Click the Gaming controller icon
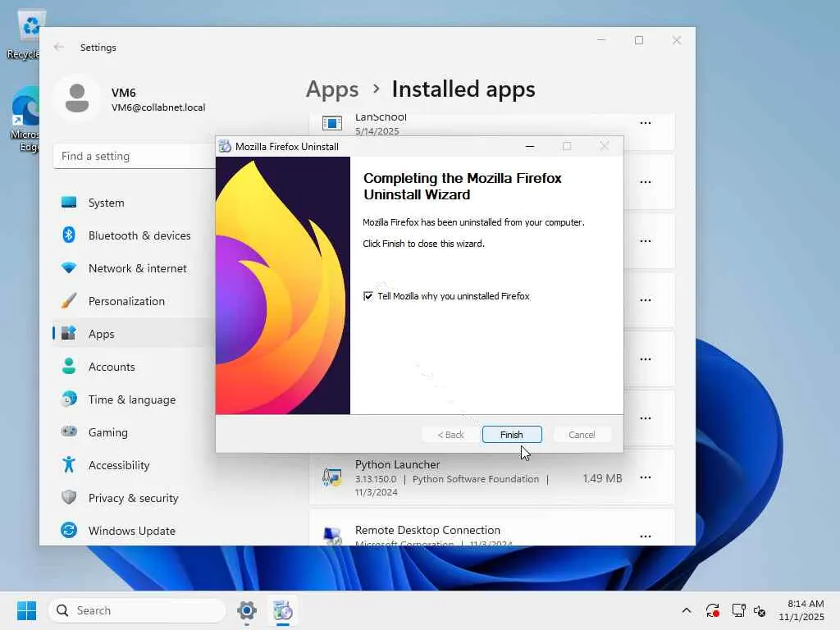Screen dimensions: 840x630 (69, 431)
